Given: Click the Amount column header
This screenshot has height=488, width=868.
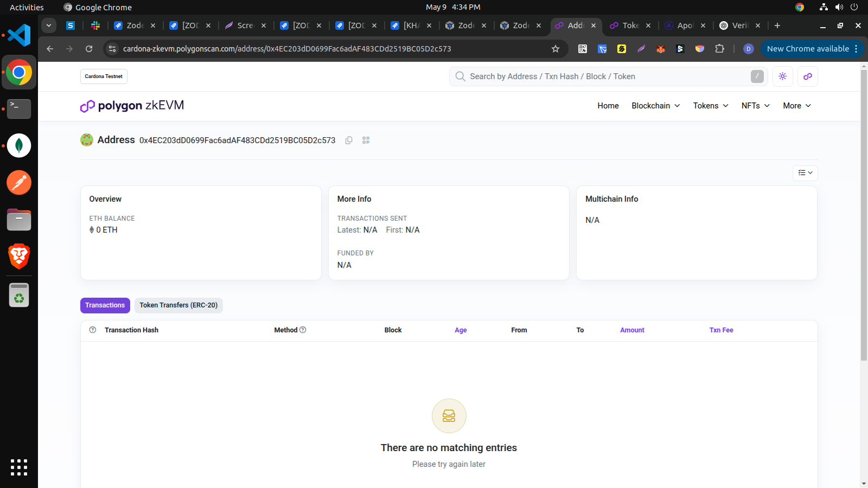Looking at the screenshot, I should [x=632, y=330].
